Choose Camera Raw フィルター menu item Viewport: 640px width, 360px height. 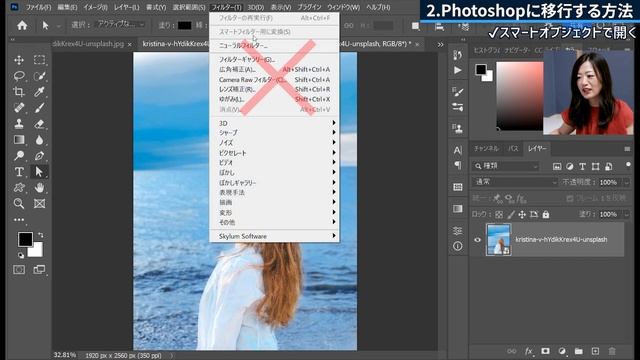coord(274,80)
